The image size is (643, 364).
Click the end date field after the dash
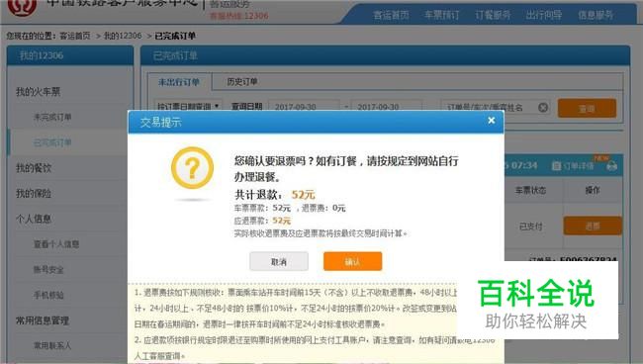tap(386, 106)
